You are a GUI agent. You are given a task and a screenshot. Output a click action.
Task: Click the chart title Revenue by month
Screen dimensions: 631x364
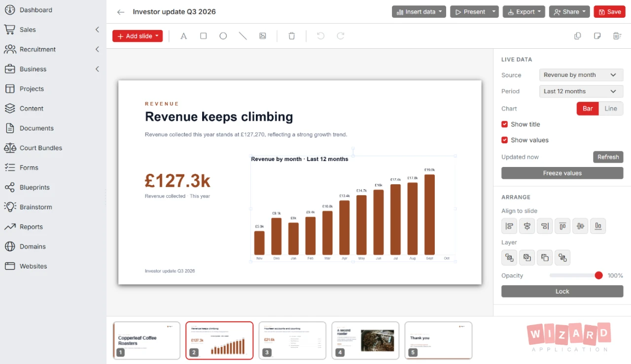(300, 159)
